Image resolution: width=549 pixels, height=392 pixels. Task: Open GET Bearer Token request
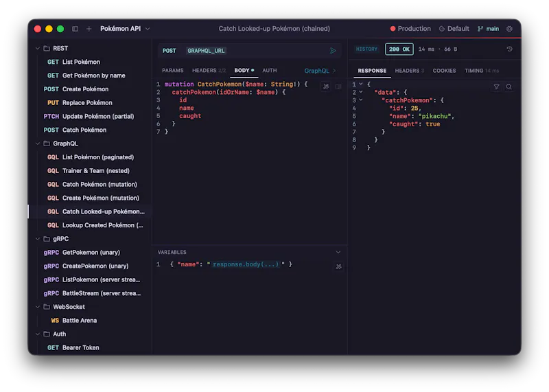pos(91,348)
